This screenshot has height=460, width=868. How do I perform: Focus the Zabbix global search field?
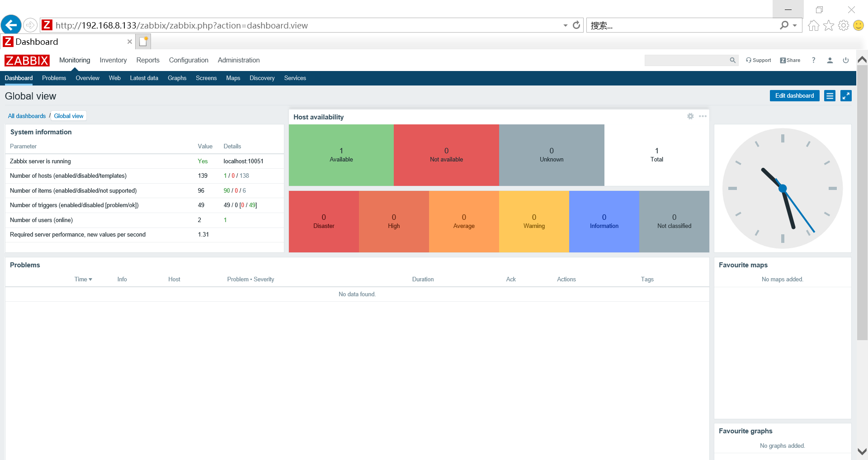(x=686, y=60)
